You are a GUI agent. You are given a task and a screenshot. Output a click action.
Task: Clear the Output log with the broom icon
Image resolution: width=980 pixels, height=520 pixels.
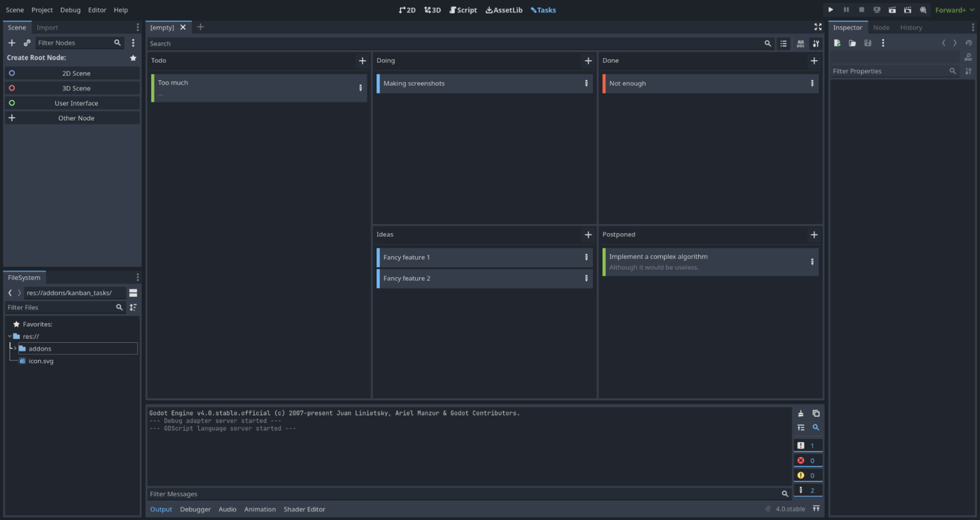point(801,413)
